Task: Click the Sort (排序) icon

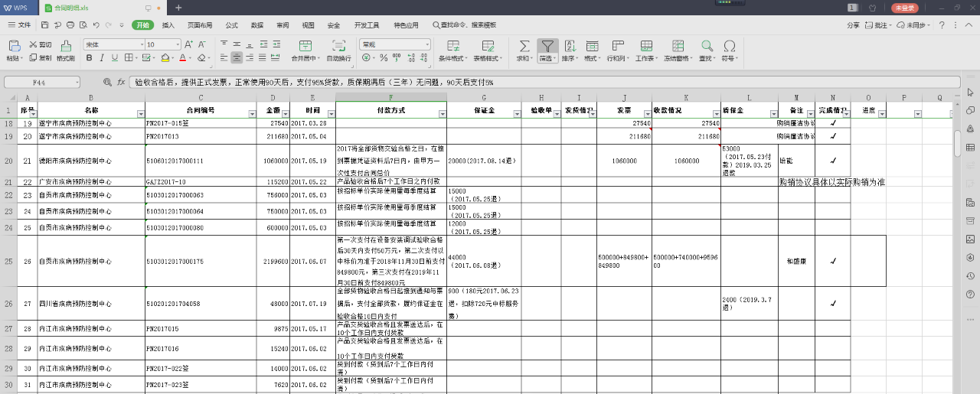Action: pos(568,46)
